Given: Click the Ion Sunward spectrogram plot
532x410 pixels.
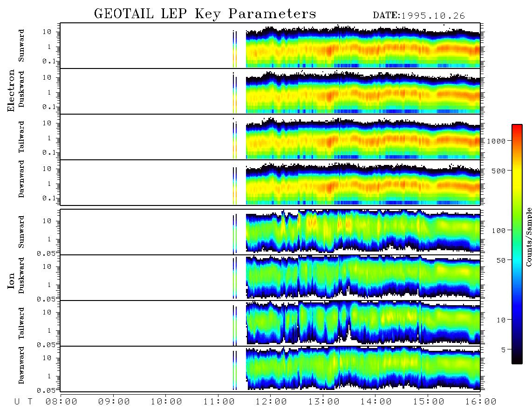Looking at the screenshot, I should tap(270, 232).
